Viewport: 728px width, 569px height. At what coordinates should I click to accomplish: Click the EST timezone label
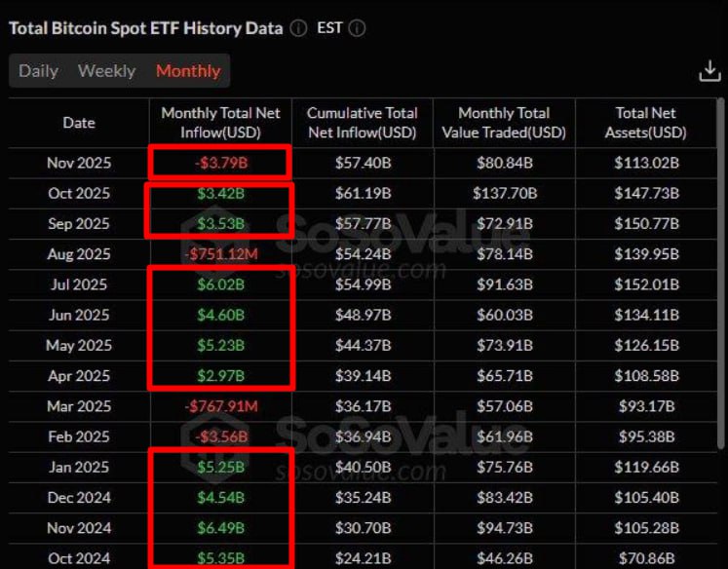[329, 28]
